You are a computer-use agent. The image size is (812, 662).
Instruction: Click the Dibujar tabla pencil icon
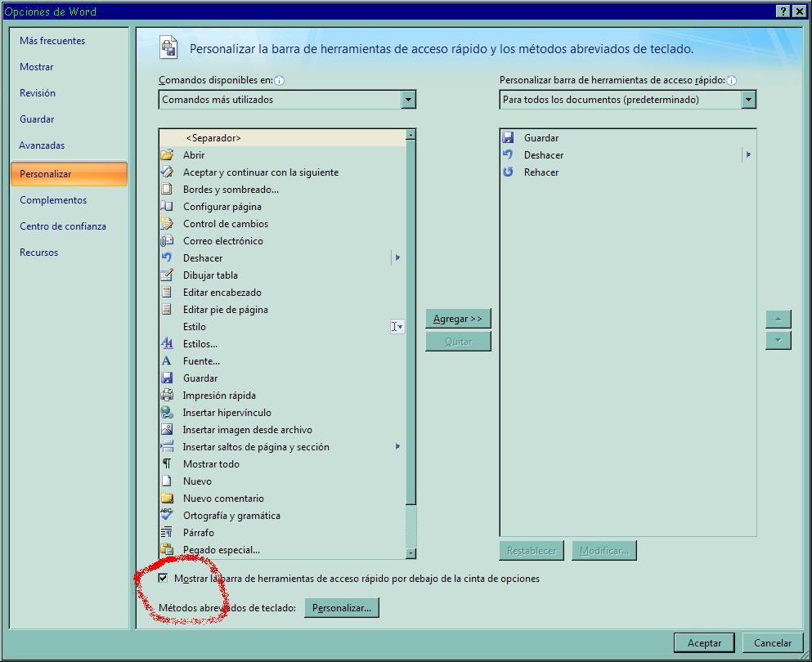tap(167, 275)
